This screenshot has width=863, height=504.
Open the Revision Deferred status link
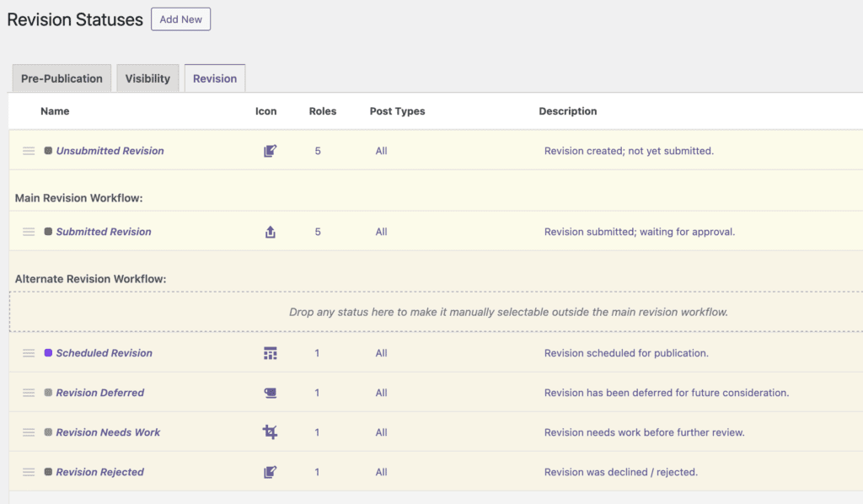click(100, 393)
